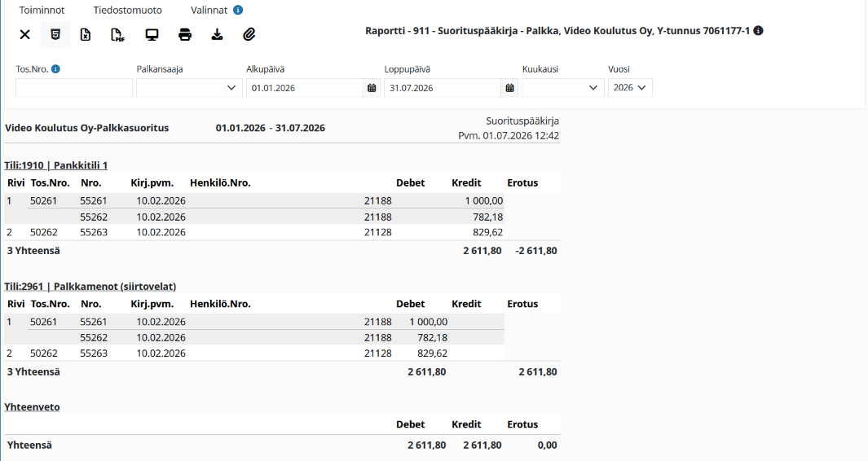Show info next to report title
The image size is (868, 461).
pos(759,30)
